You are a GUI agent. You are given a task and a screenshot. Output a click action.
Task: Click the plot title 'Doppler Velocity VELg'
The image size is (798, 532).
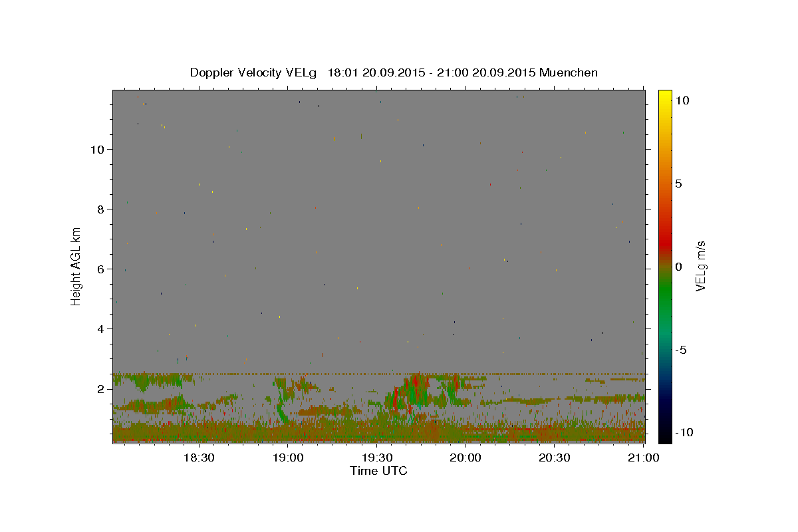pos(254,72)
